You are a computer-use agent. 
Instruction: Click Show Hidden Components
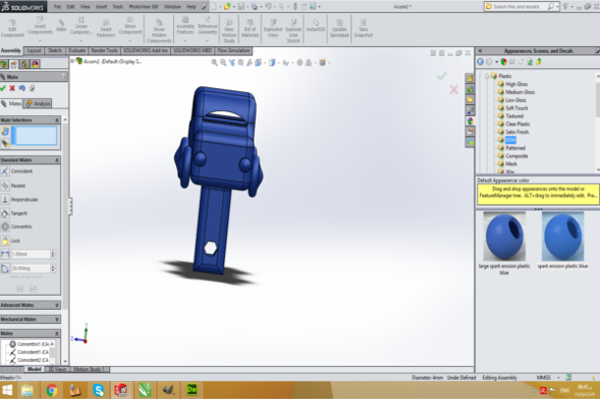159,31
